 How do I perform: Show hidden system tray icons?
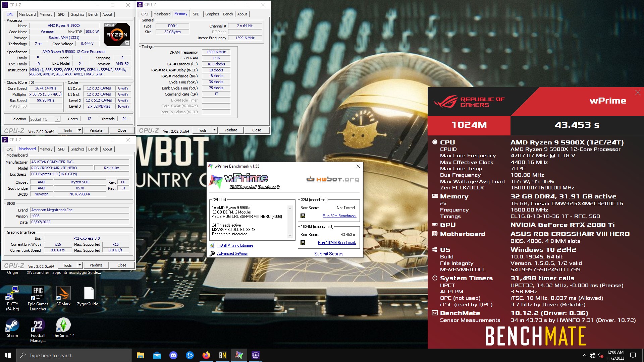[585, 355]
